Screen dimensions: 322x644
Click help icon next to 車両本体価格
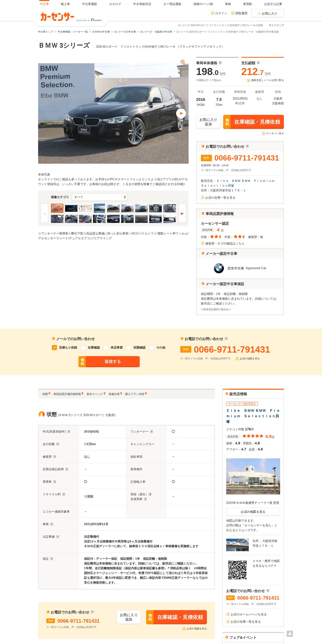pos(220,63)
